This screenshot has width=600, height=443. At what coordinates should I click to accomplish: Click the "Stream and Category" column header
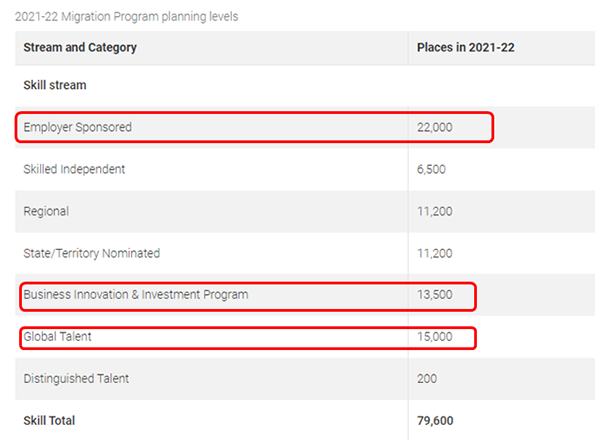[x=80, y=48]
